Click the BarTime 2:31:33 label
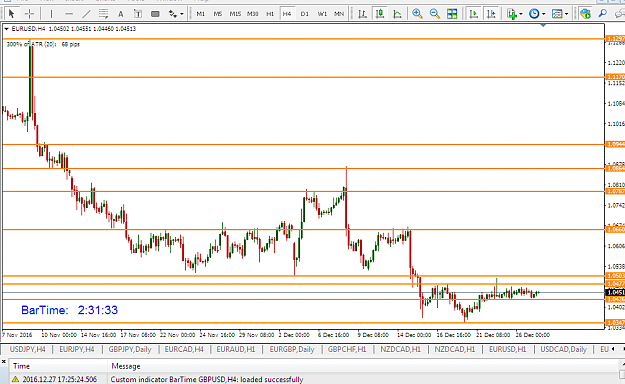This screenshot has height=384, width=625. tap(69, 310)
